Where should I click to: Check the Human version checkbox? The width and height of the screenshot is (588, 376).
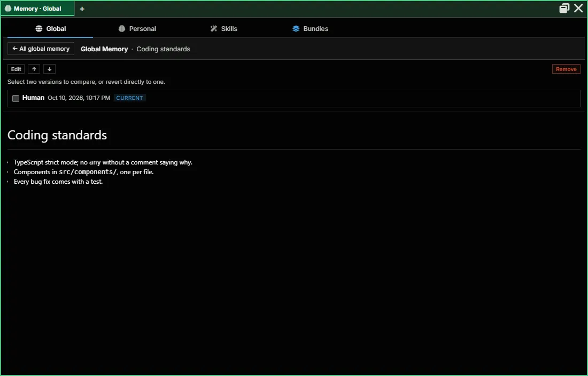pyautogui.click(x=16, y=98)
